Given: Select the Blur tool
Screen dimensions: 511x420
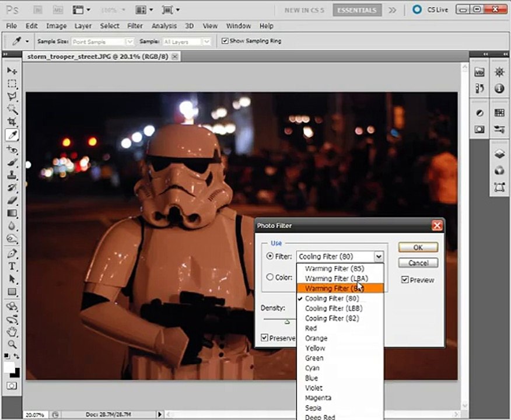Looking at the screenshot, I should tap(12, 226).
